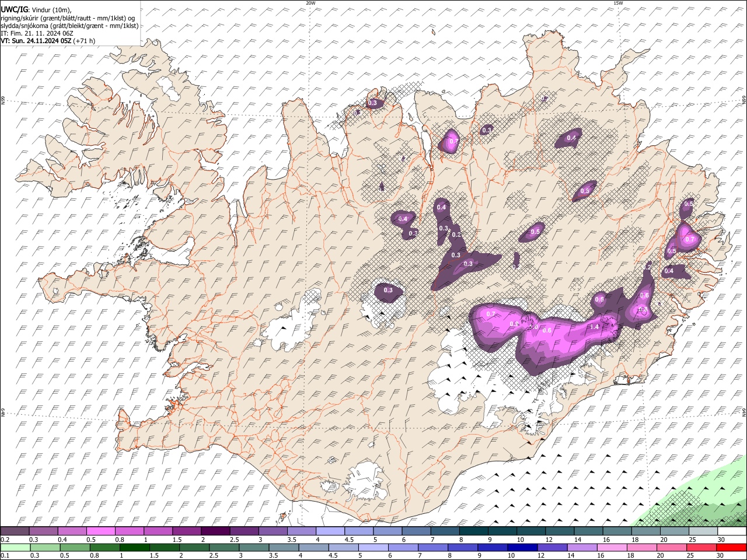This screenshot has height=560, width=747.
Task: Select the bottom legend blue swatch starting at 8
Action: pos(462,547)
